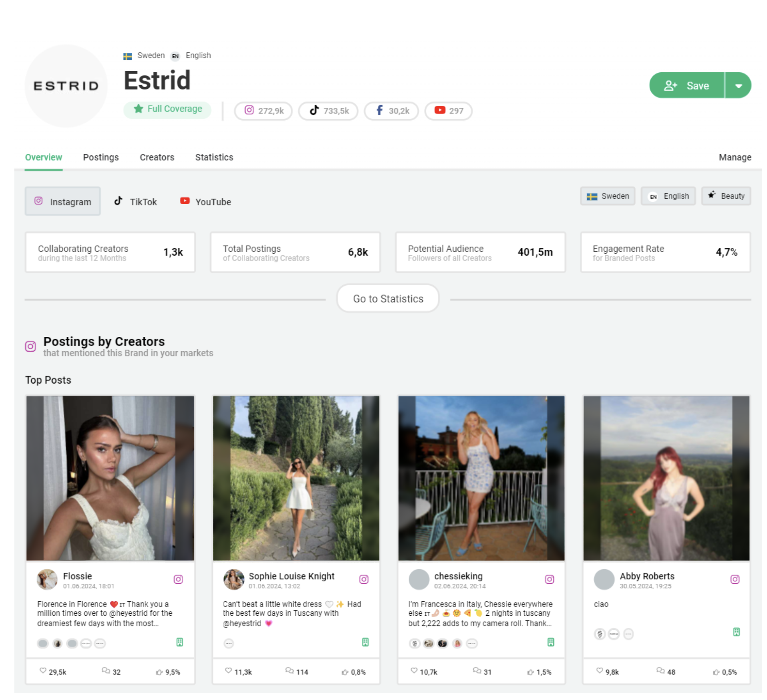
Task: Expand the Save button dropdown arrow
Action: click(738, 86)
